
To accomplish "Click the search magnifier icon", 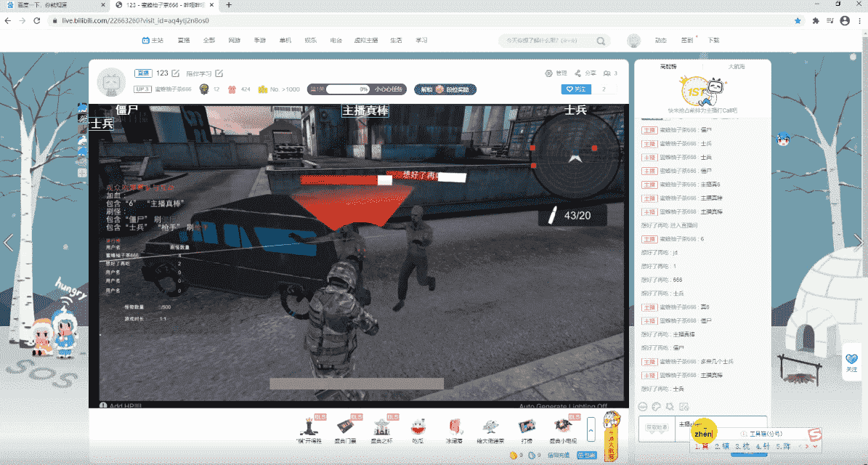I will [601, 41].
